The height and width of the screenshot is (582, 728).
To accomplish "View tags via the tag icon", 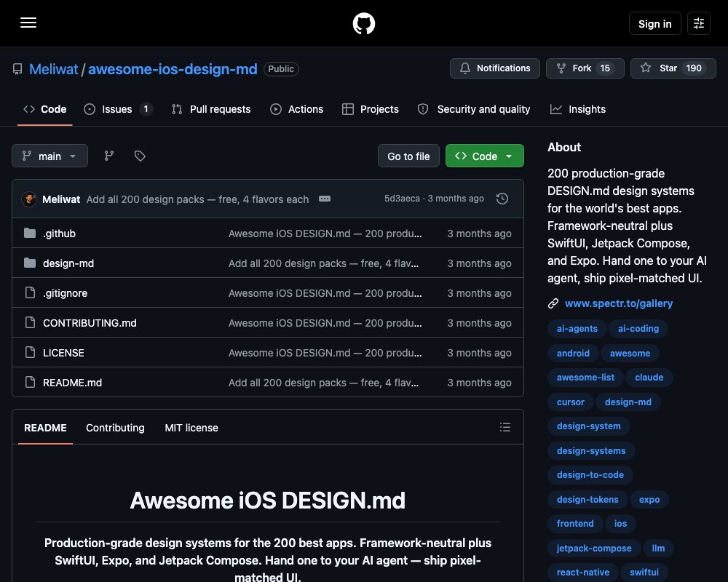I will coord(140,156).
